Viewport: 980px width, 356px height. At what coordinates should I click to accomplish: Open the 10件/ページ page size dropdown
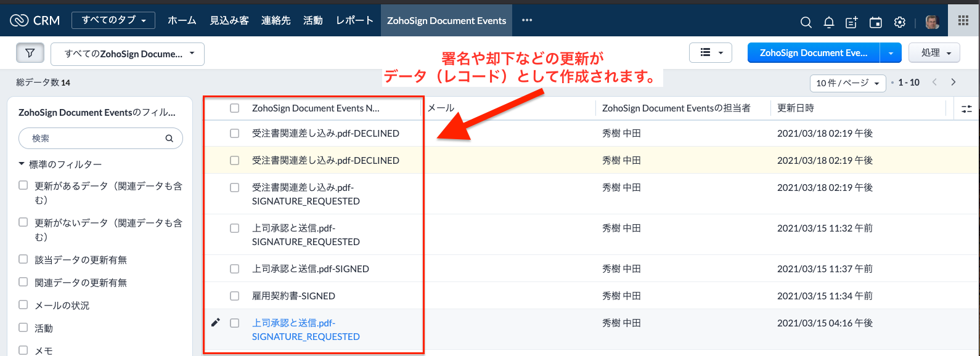click(847, 83)
